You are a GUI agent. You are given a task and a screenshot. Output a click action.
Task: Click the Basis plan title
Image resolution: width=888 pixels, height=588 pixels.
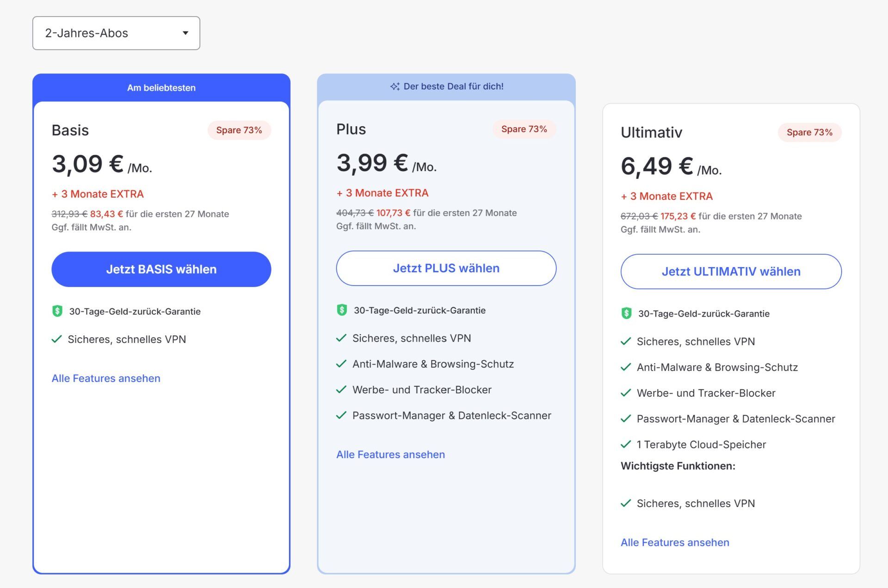70,130
